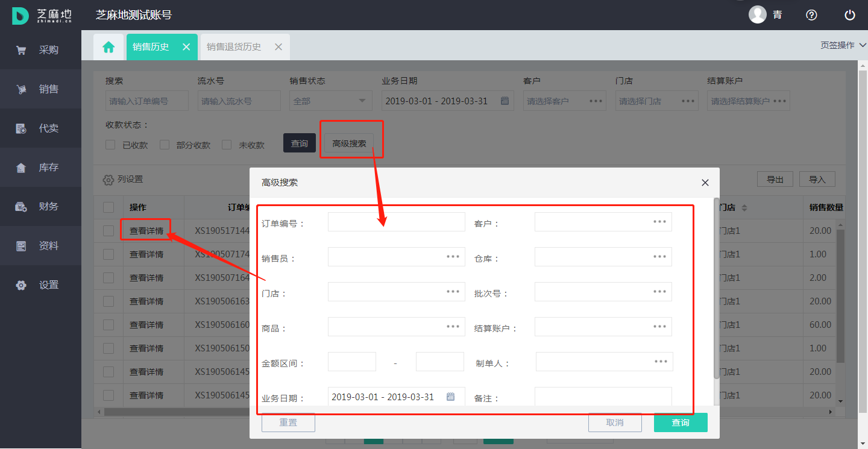Screen dimensions: 868x449
Task: Click the green 查询 button in dialog
Action: tap(681, 422)
